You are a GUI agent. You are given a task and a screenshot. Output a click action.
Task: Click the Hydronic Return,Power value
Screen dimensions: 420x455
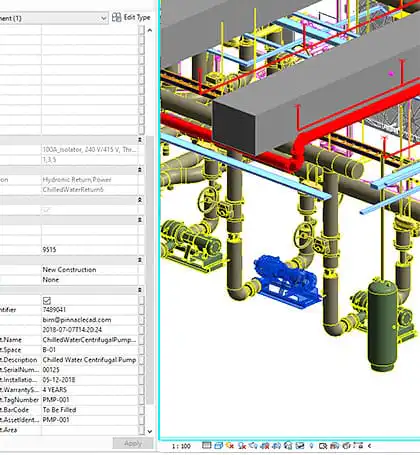coord(77,180)
